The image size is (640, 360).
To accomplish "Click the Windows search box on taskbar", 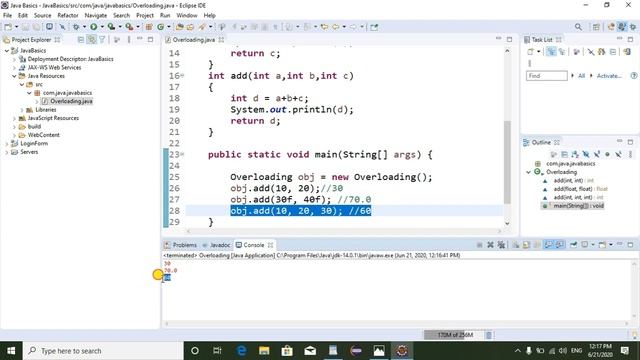I will coord(103,351).
